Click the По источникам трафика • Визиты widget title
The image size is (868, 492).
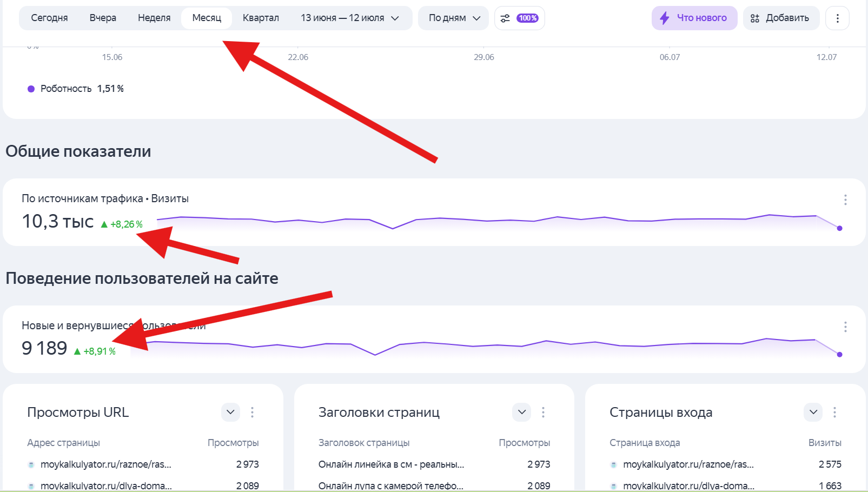coord(105,198)
